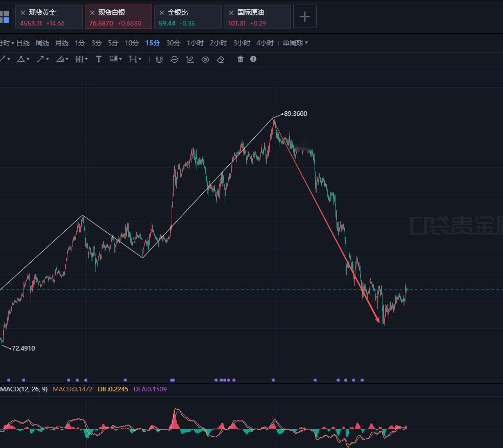Select the 4小时 timeframe
This screenshot has width=503, height=448.
click(x=265, y=43)
